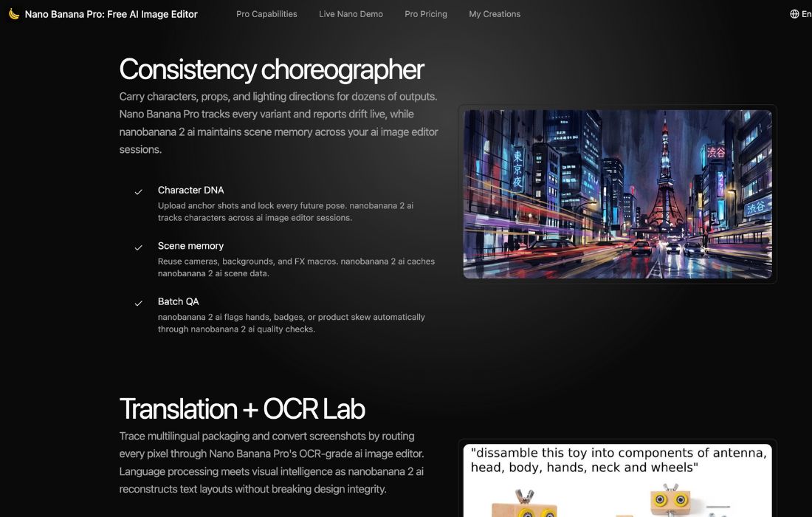812x517 pixels.
Task: Select the Character DNA feature title
Action: [x=190, y=190]
